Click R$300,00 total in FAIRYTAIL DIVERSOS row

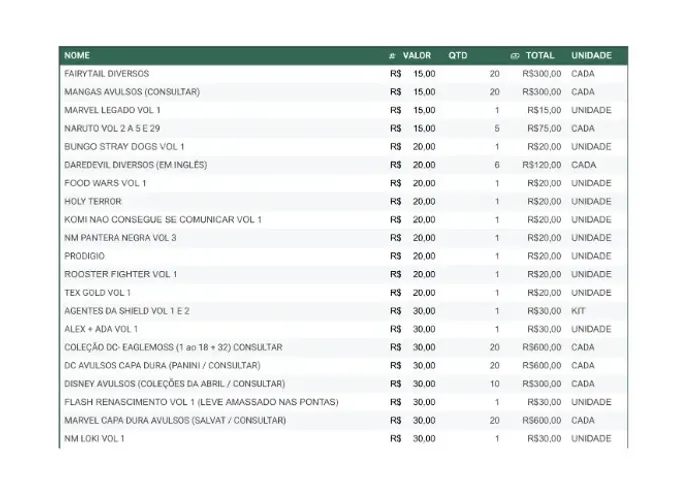542,74
